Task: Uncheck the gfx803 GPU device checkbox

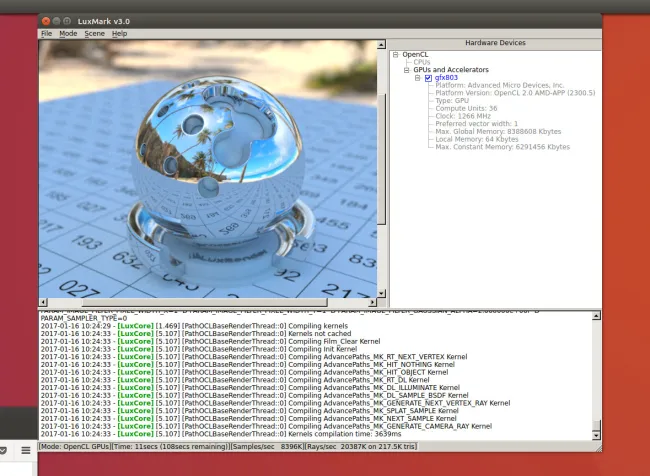Action: coord(428,78)
